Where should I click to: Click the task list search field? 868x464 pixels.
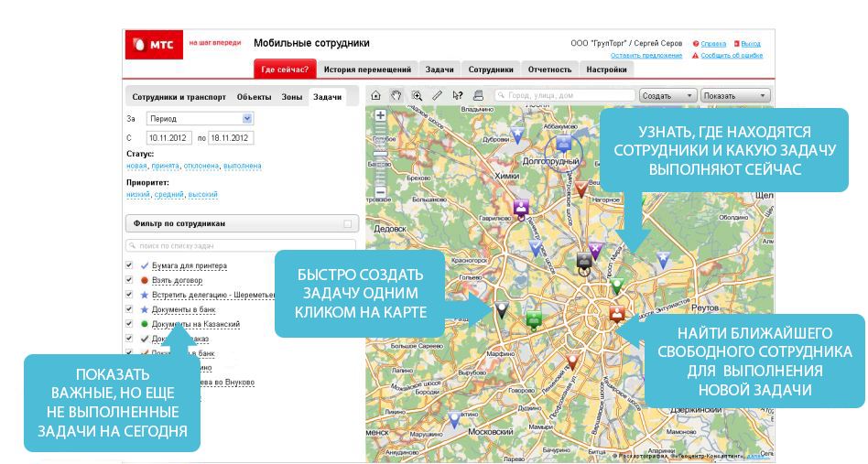click(241, 245)
